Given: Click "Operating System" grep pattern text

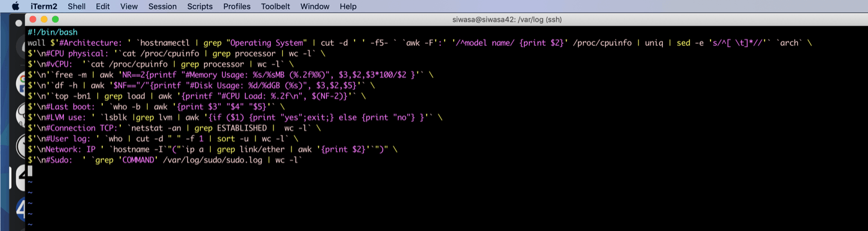Looking at the screenshot, I should click(267, 43).
